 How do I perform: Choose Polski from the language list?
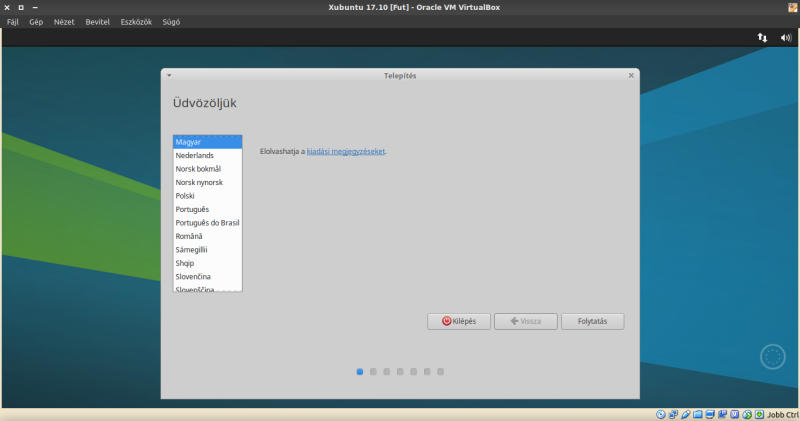[x=185, y=196]
